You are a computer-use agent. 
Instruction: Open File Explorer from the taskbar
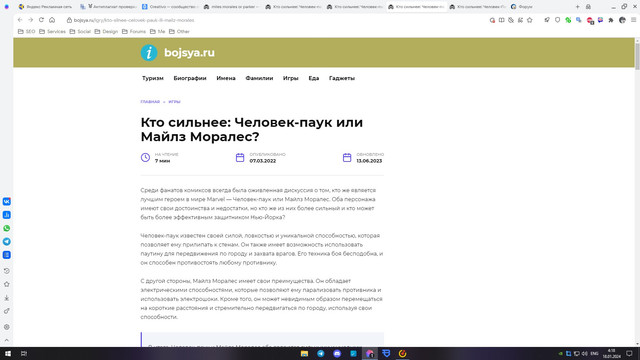[304, 353]
